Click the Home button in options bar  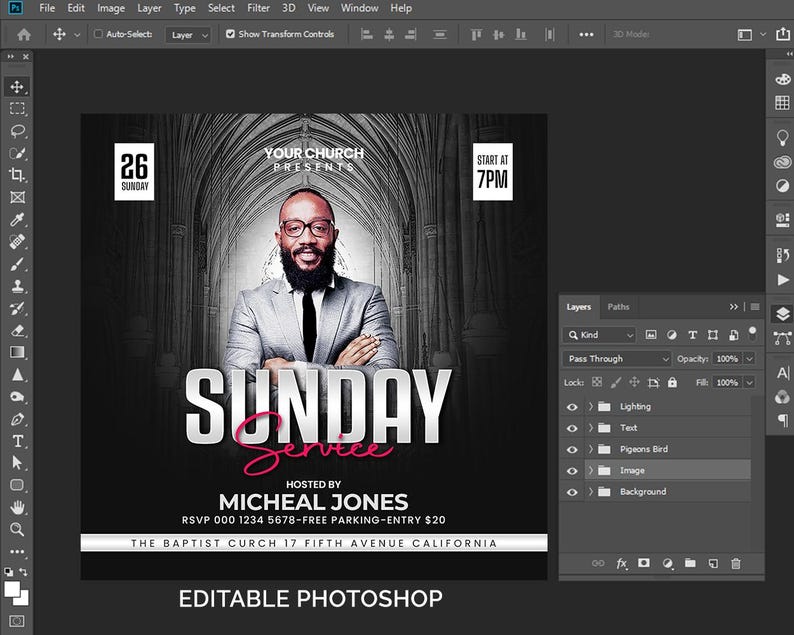point(24,34)
